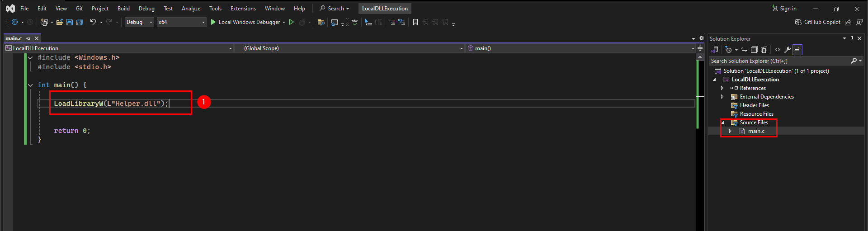Click the title bar Search box
This screenshot has height=231, width=868.
(x=335, y=9)
